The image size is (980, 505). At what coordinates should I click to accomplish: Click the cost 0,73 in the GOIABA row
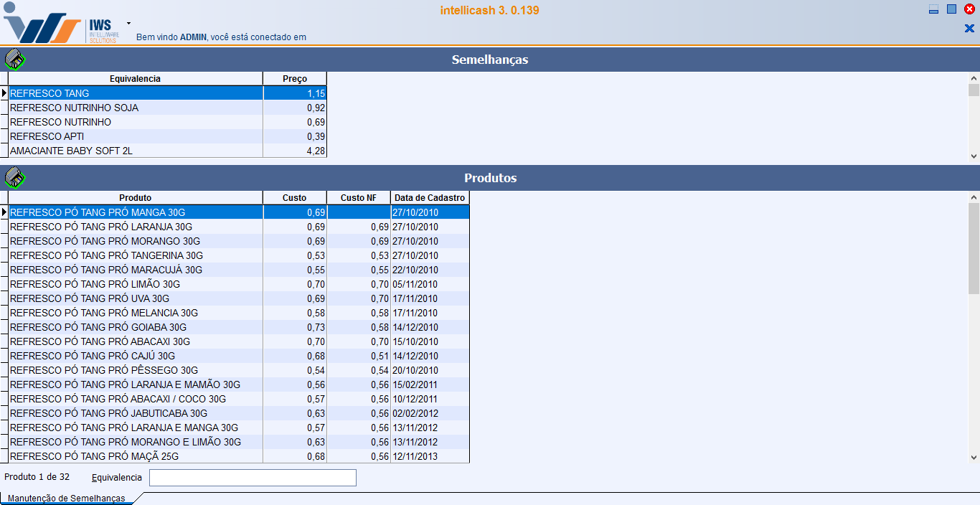click(x=295, y=327)
